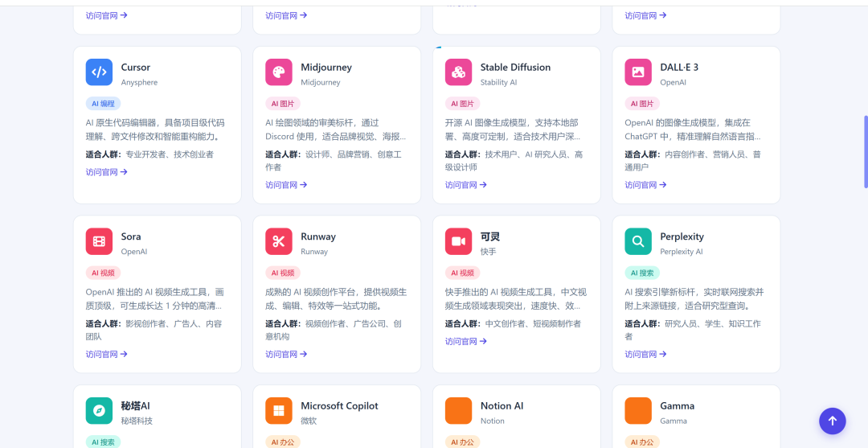Viewport: 868px width, 448px height.
Task: Click the Runway card title
Action: pyautogui.click(x=318, y=236)
